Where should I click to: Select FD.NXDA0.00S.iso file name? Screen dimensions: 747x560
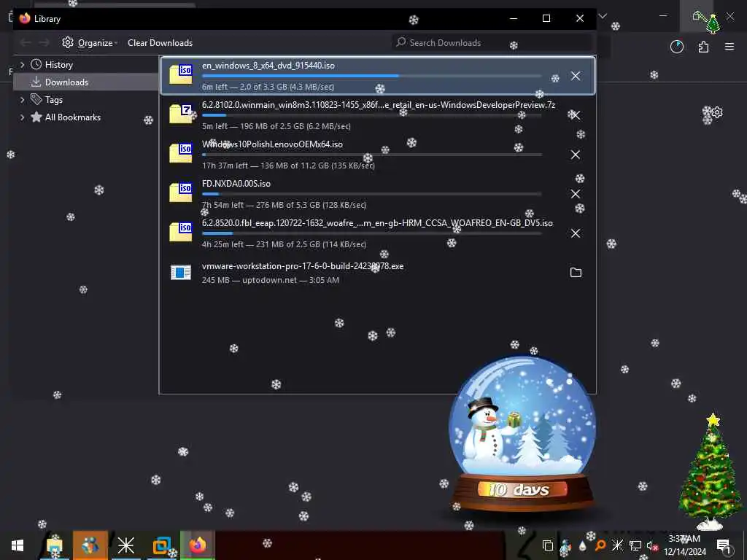pyautogui.click(x=236, y=183)
